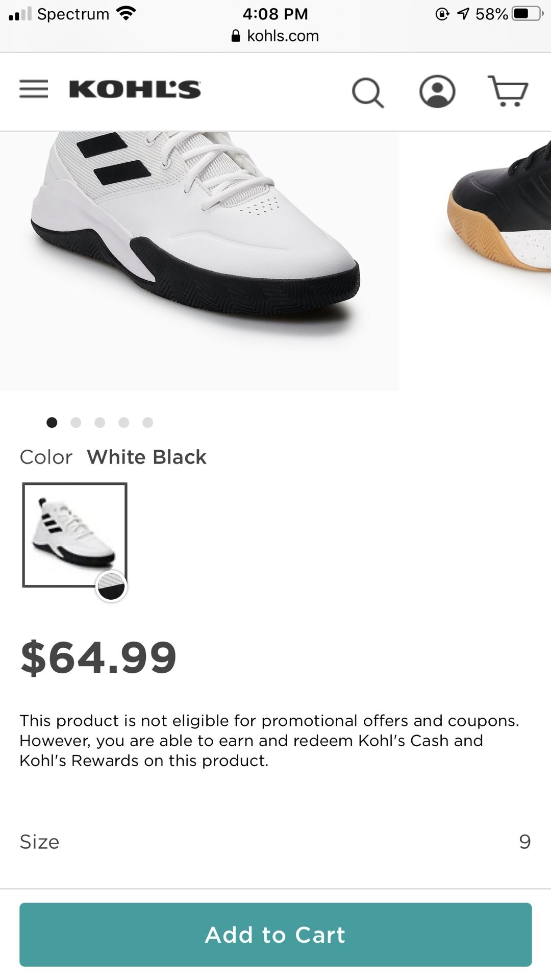Select the first carousel dot
Viewport: 551px width, 980px height.
pyautogui.click(x=52, y=422)
